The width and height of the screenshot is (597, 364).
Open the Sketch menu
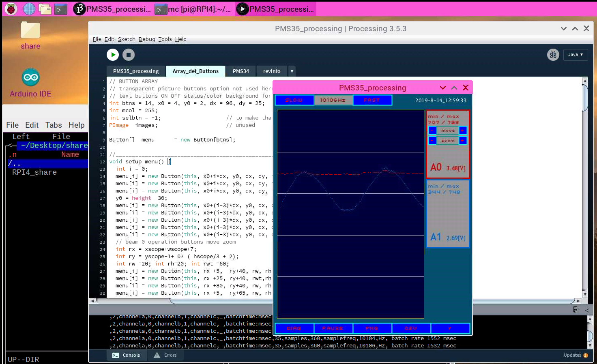tap(127, 39)
